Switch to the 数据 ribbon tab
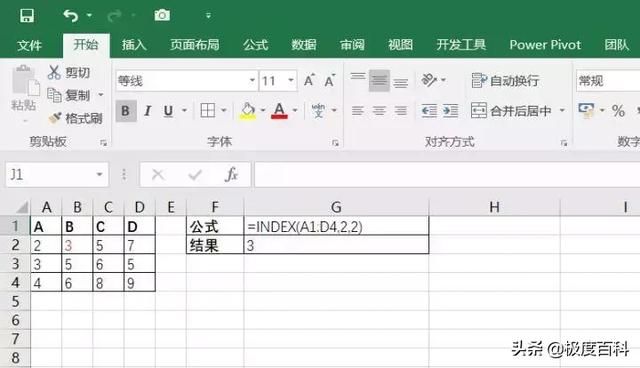Image resolution: width=640 pixels, height=368 pixels. 304,44
